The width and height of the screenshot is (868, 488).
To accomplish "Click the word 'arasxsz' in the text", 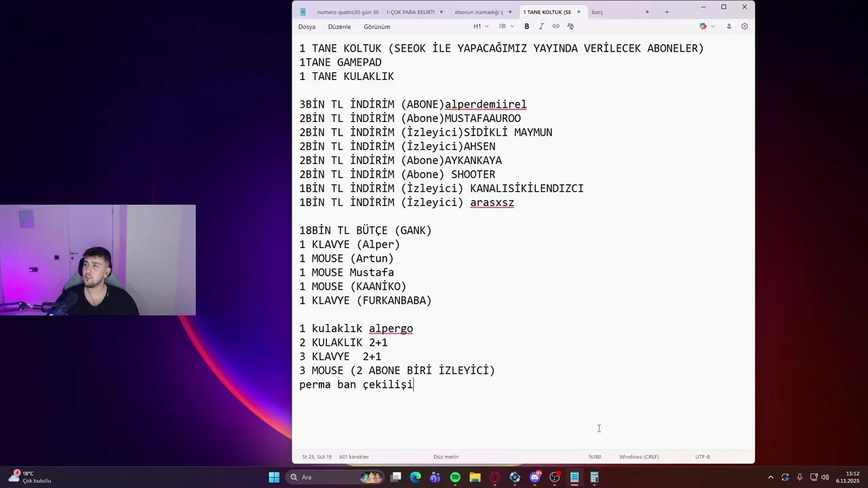I will 492,203.
